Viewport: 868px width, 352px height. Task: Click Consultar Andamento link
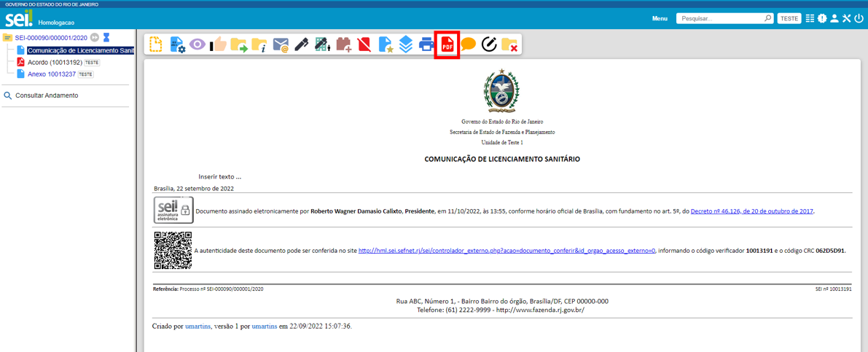click(47, 95)
